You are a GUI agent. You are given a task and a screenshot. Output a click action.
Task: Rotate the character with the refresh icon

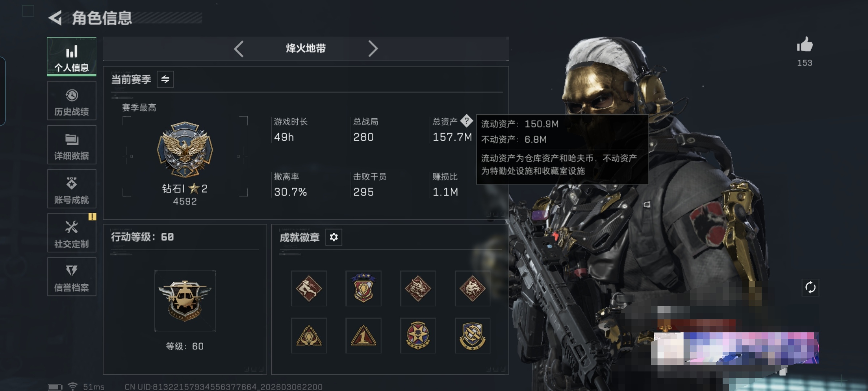(x=810, y=287)
